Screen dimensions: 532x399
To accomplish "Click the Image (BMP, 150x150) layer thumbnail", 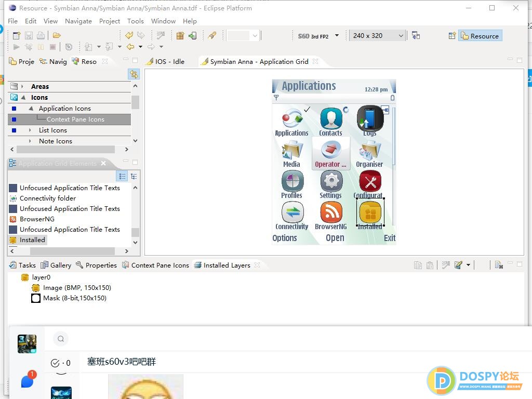I will pos(36,288).
